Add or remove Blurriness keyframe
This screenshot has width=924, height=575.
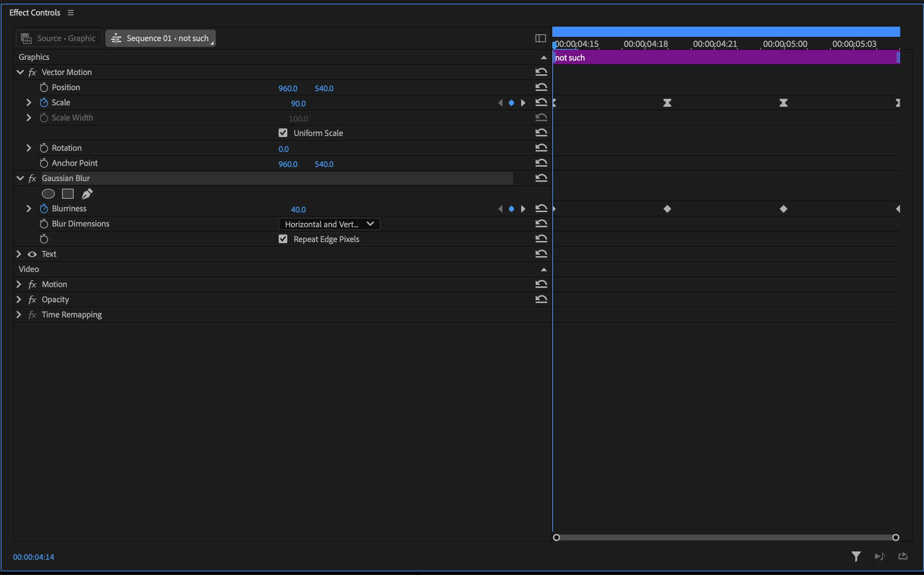point(511,209)
